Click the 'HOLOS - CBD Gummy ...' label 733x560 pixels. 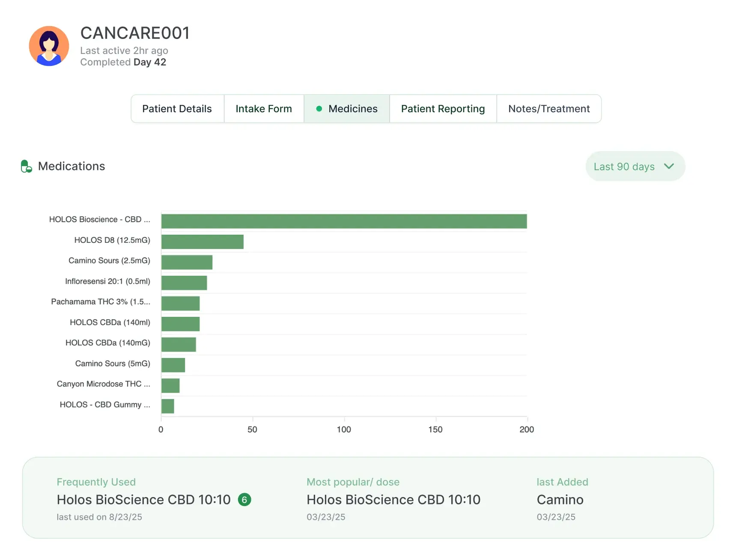(x=105, y=405)
